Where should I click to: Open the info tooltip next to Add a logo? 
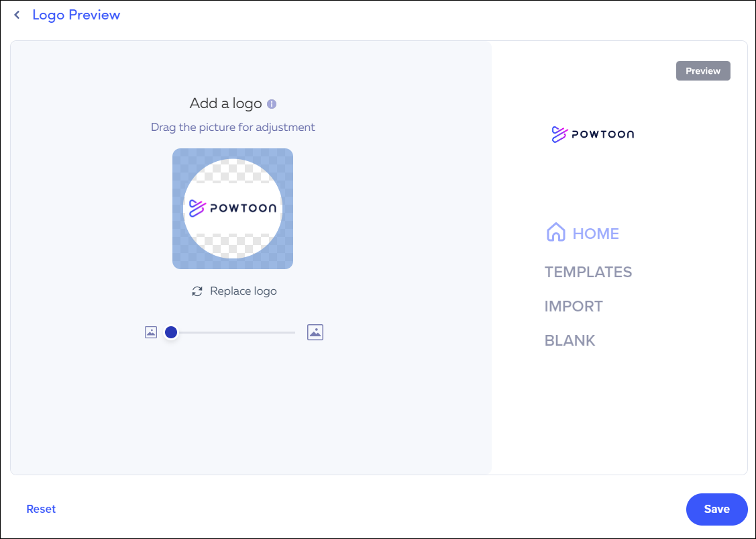(x=271, y=103)
